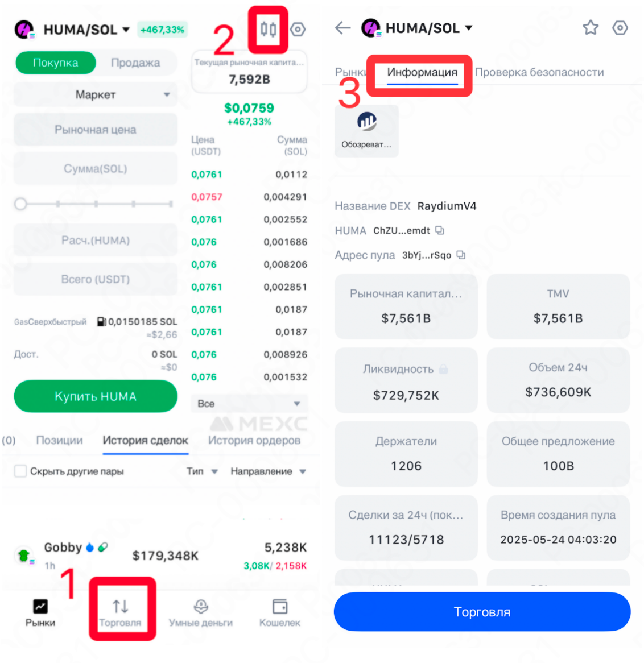
Task: Click the amount percentage slider handle
Action: (20, 204)
